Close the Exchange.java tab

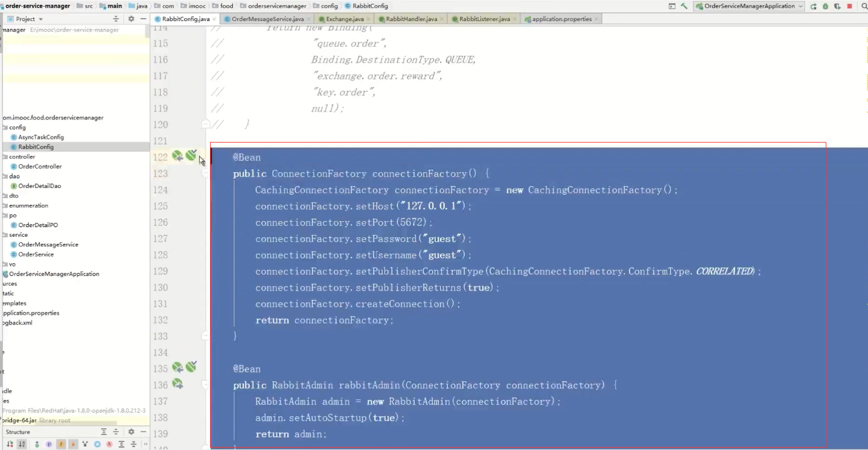pyautogui.click(x=368, y=19)
